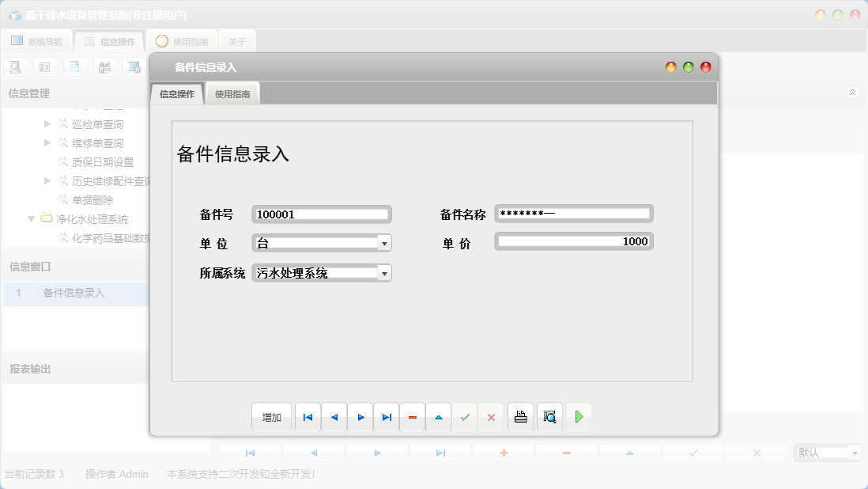This screenshot has height=489, width=868.
Task: Open print preview in the record toolbar
Action: pos(549,417)
